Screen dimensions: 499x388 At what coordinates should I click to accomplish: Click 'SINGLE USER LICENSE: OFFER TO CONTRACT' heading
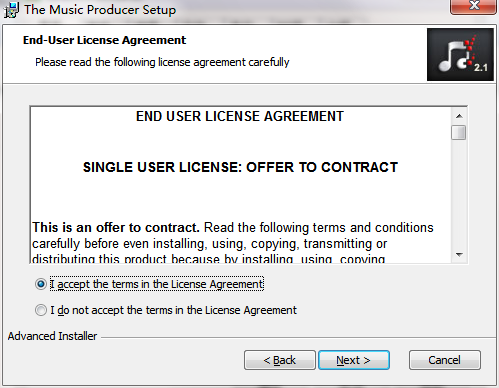240,167
